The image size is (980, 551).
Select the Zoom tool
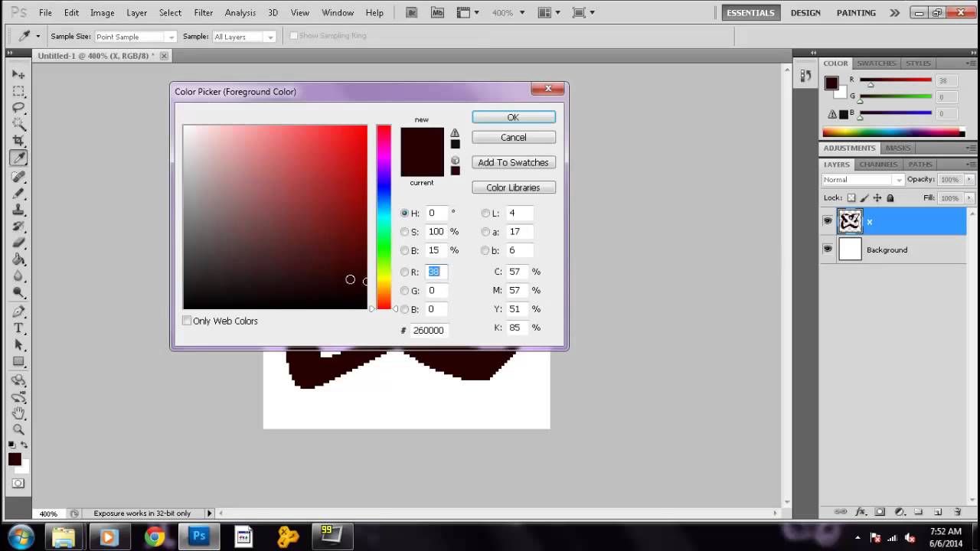click(19, 426)
